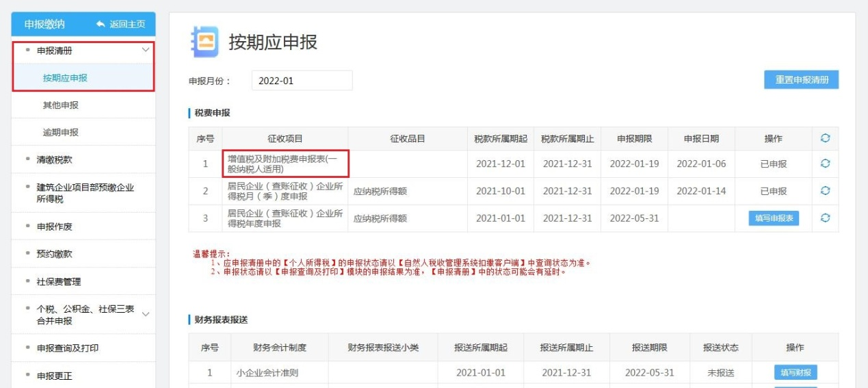
Task: Click 填写财报 for 小企业会计准则
Action: point(795,373)
